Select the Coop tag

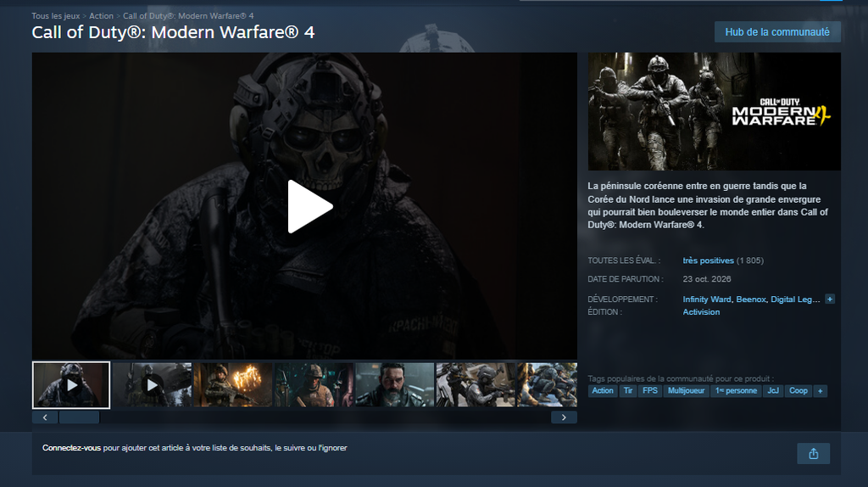coord(798,391)
